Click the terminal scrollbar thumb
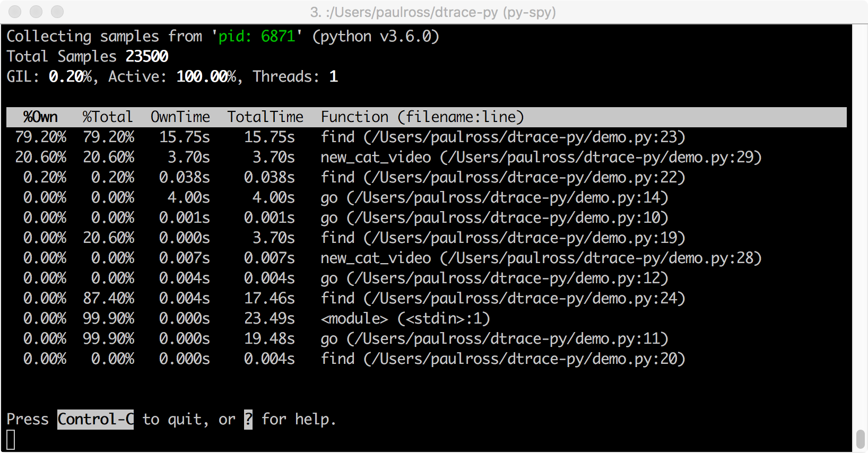 click(861, 439)
